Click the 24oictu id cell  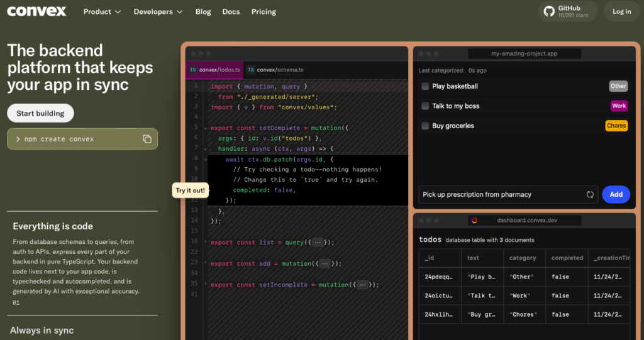(x=438, y=295)
